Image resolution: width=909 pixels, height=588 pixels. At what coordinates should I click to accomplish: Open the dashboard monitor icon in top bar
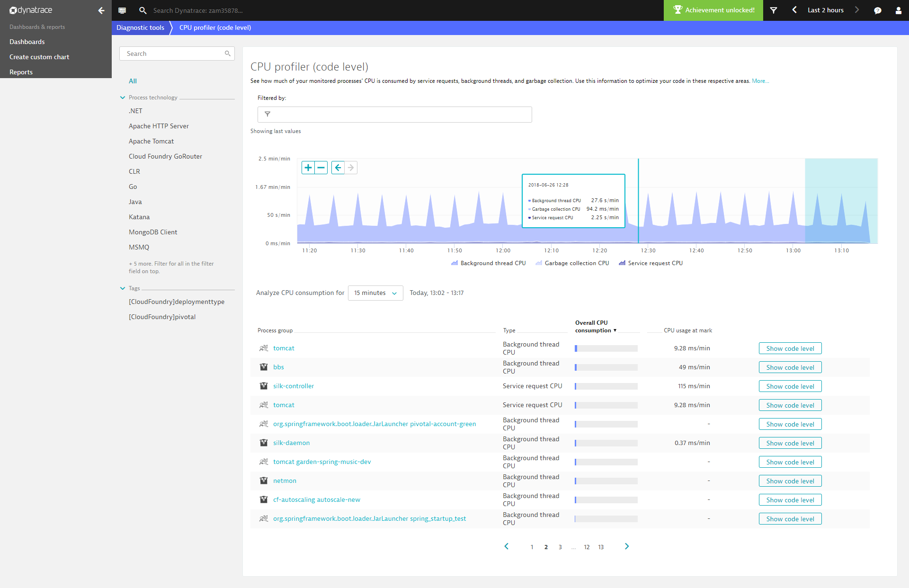[x=122, y=10]
